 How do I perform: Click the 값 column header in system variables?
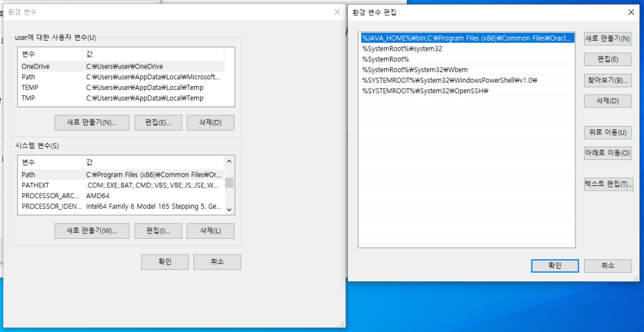pos(153,162)
